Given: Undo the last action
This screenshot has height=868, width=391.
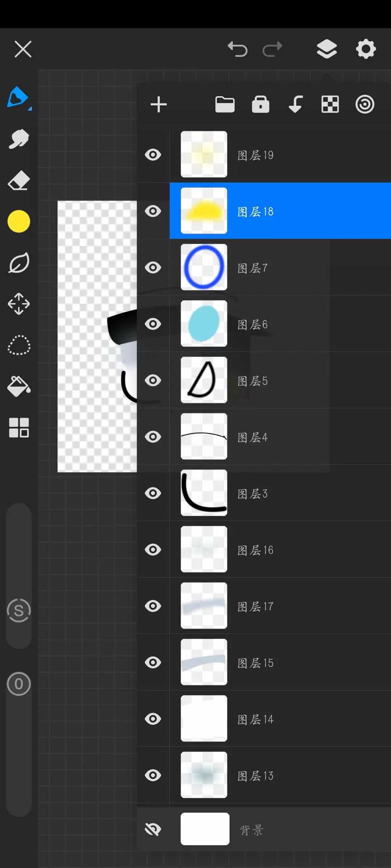Looking at the screenshot, I should (237, 49).
